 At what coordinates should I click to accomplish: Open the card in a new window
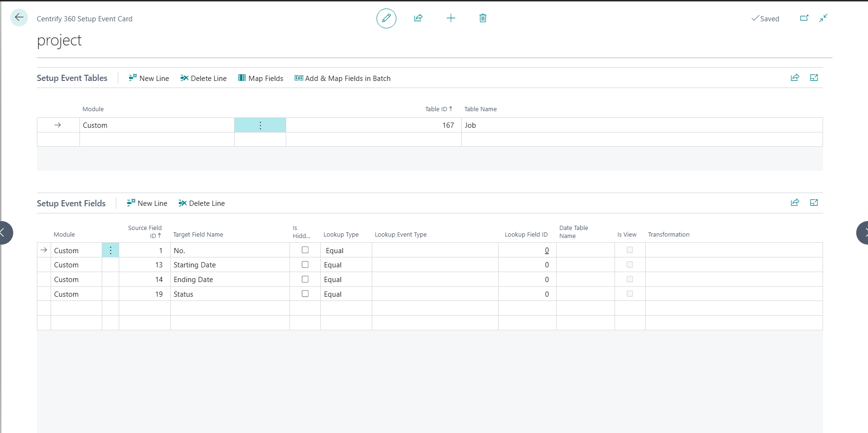coord(804,18)
